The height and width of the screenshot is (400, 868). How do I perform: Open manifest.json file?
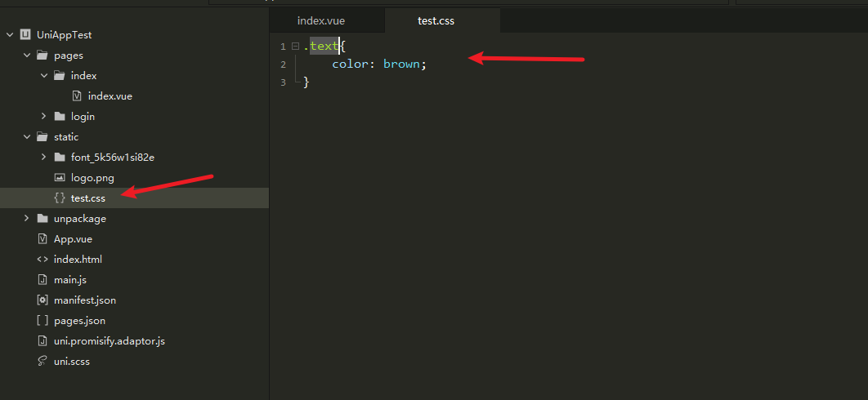point(85,300)
